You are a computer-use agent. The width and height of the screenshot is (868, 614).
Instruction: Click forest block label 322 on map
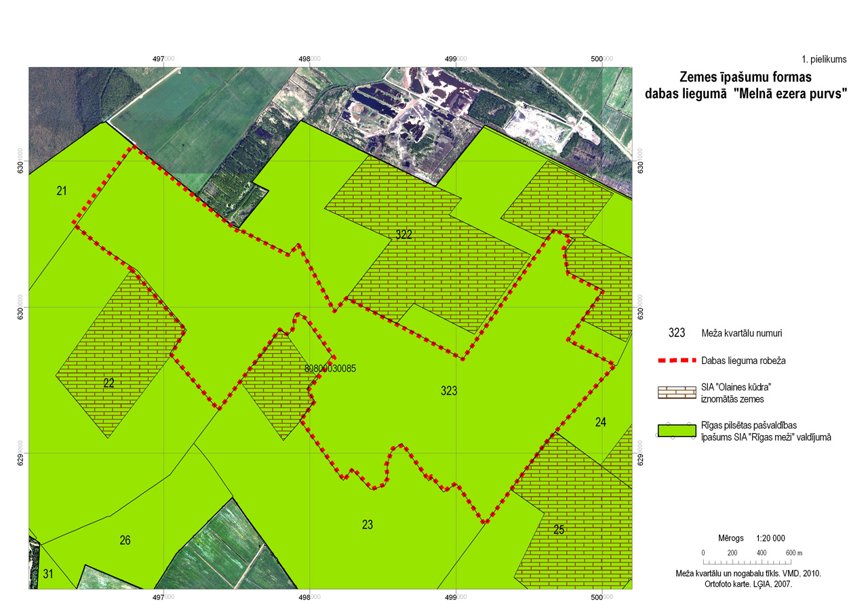(x=404, y=234)
